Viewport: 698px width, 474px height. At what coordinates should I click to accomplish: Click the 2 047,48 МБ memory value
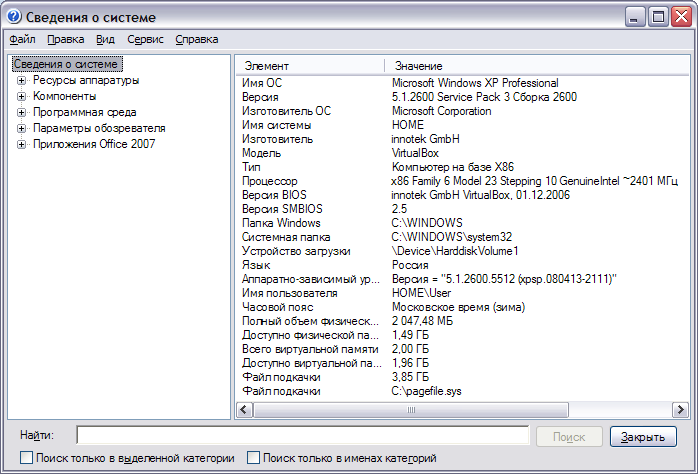click(x=422, y=321)
